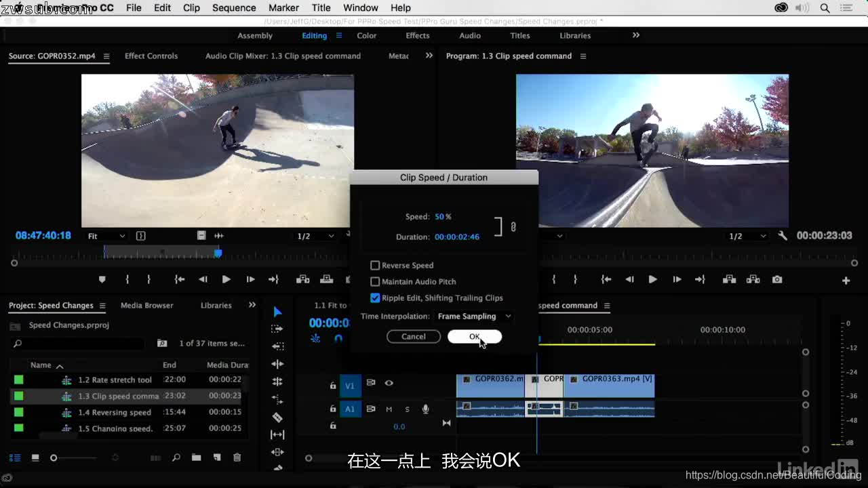The width and height of the screenshot is (868, 488).
Task: Select the Slide tool
Action: click(277, 452)
